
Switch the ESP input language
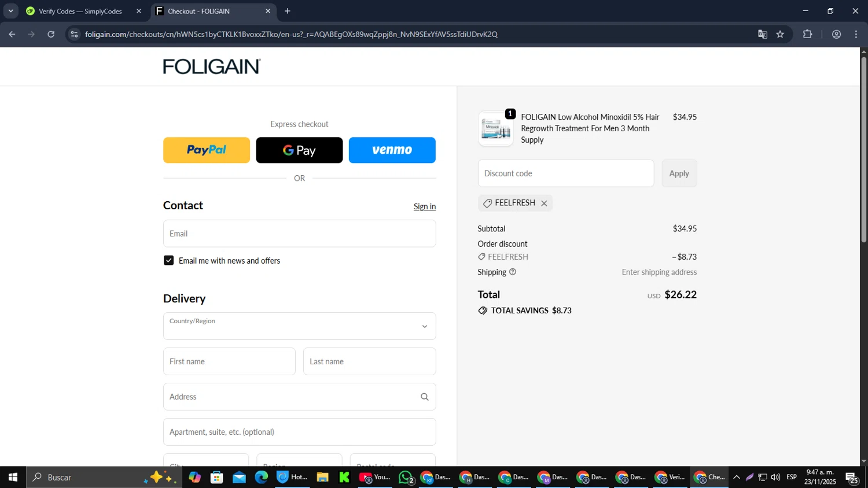pos(792,477)
